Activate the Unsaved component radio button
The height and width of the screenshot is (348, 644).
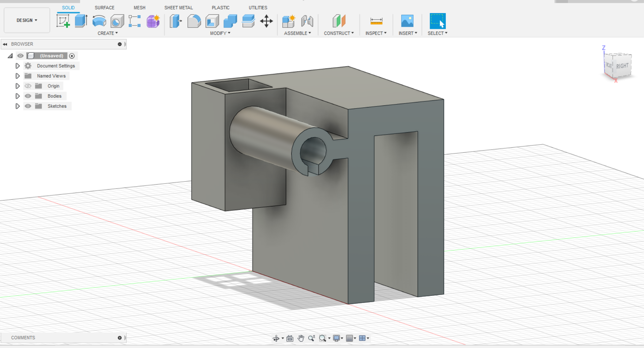click(72, 56)
